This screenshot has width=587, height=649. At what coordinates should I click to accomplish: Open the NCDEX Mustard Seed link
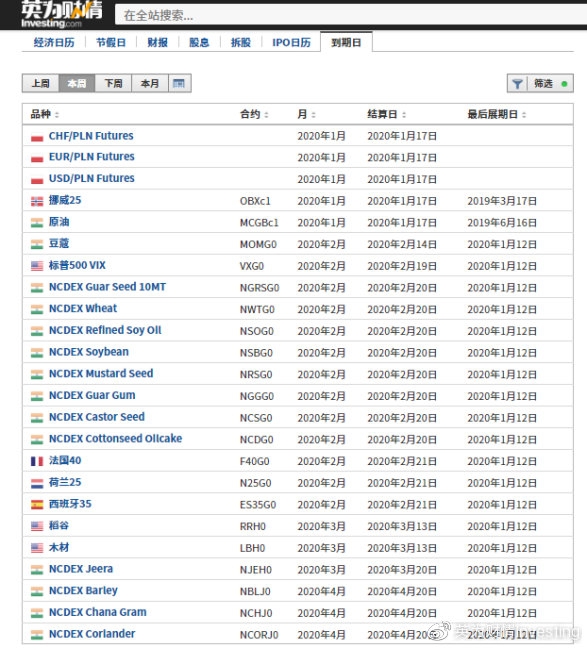101,373
